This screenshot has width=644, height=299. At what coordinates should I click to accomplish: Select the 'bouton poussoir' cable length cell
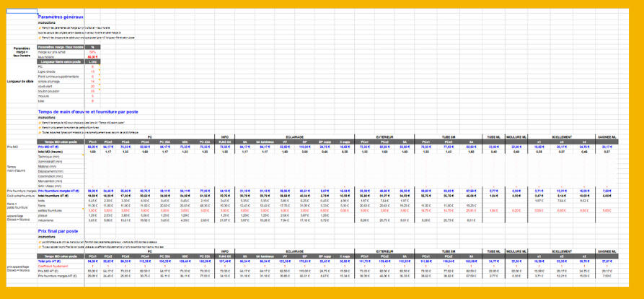point(92,91)
